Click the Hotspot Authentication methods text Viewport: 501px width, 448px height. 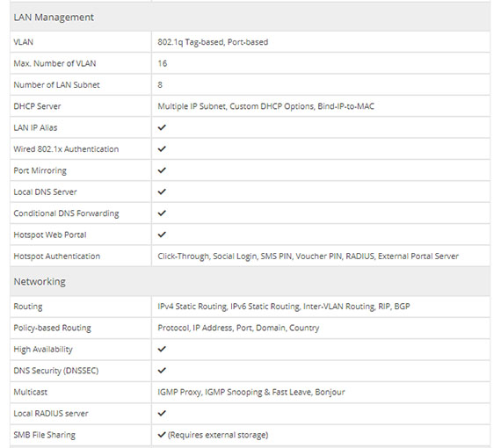[308, 257]
